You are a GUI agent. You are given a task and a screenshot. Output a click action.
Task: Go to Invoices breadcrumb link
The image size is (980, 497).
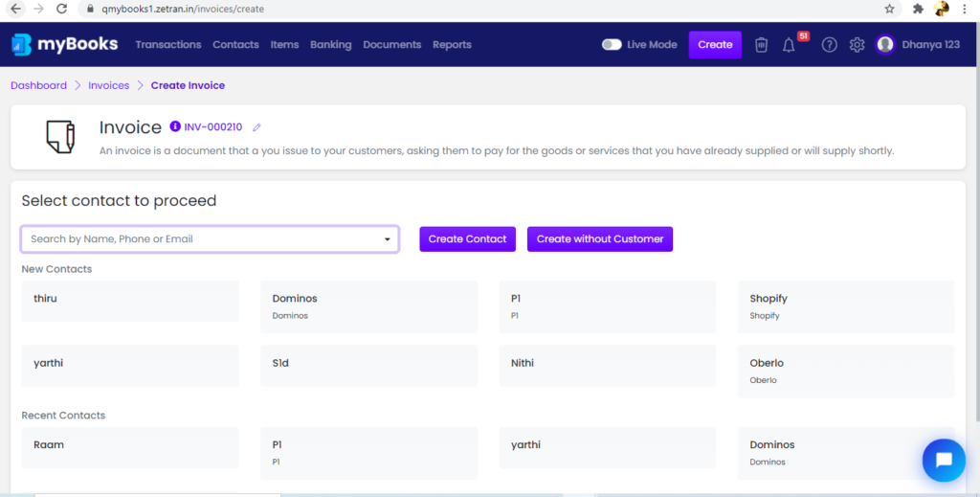tap(109, 85)
